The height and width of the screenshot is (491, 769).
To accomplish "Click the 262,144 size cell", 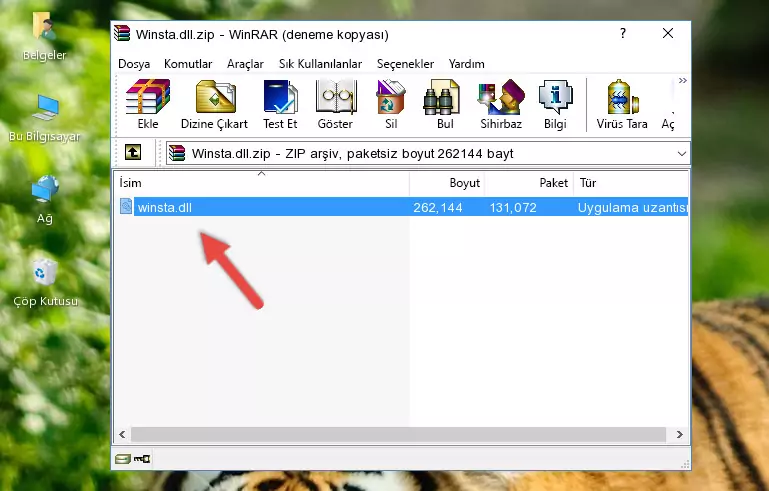I will point(437,208).
